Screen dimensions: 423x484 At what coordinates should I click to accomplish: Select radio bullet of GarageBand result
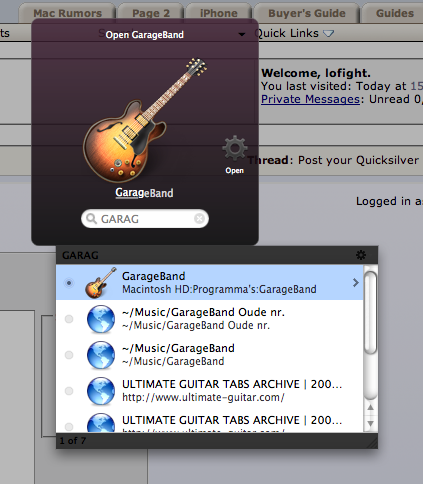click(69, 283)
